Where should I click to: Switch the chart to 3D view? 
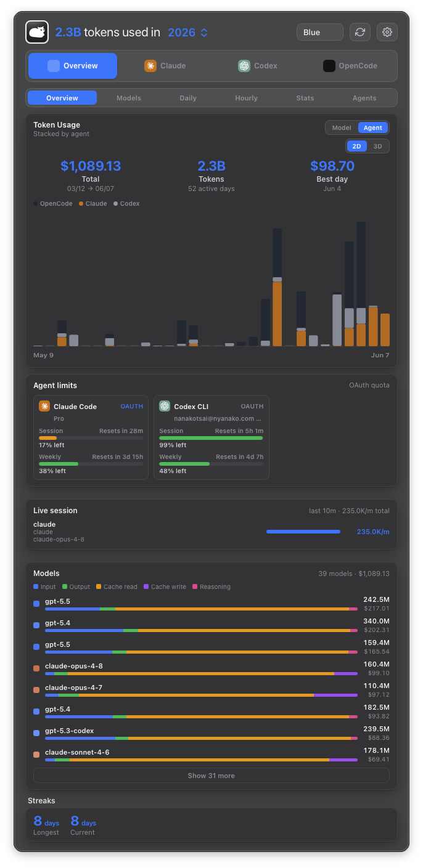378,146
